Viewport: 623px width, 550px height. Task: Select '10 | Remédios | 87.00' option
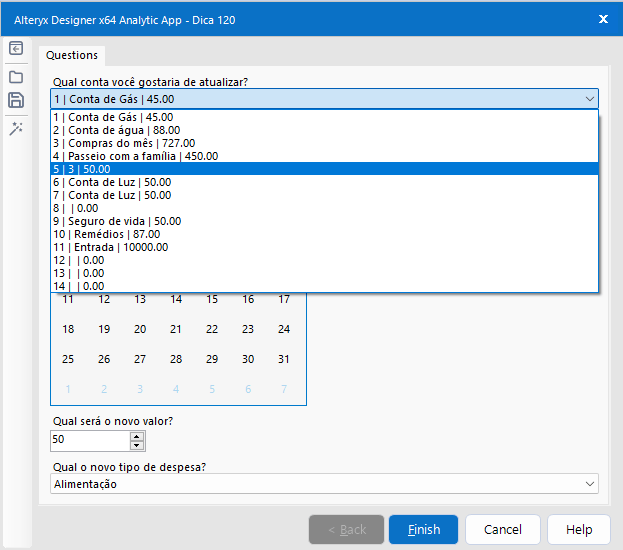pyautogui.click(x=324, y=234)
